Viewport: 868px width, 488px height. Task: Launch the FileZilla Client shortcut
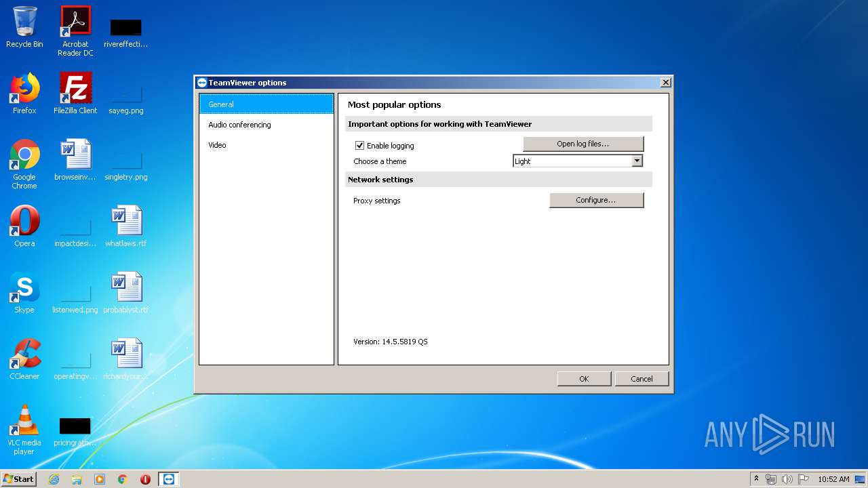pyautogui.click(x=75, y=94)
